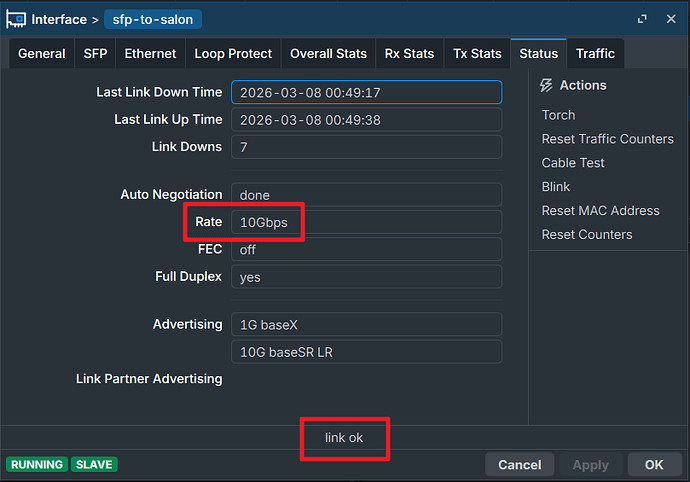Screen dimensions: 690x482
Task: Maximize the interface dialog window
Action: 641,19
